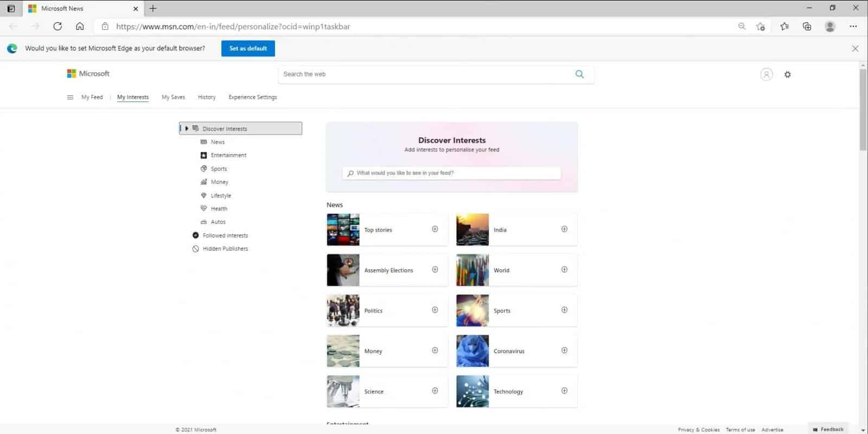
Task: Follow Top stories with its plus icon
Action: point(435,229)
